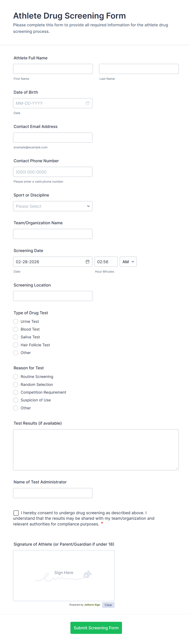Open Screening Date calendar picker icon
This screenshot has height=644, width=190.
[88, 262]
